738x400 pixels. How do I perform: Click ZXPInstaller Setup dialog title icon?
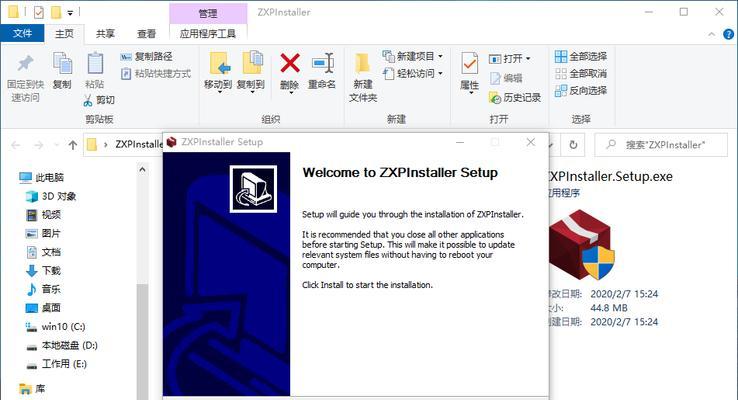coord(172,142)
